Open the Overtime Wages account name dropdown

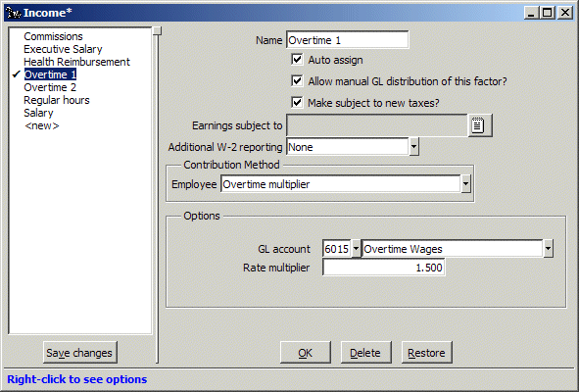pos(548,249)
